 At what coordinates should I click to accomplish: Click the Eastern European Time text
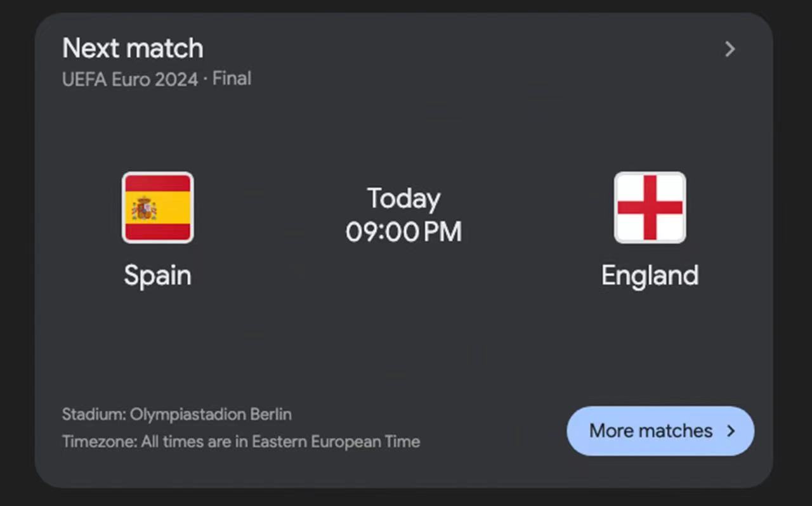[x=336, y=441]
